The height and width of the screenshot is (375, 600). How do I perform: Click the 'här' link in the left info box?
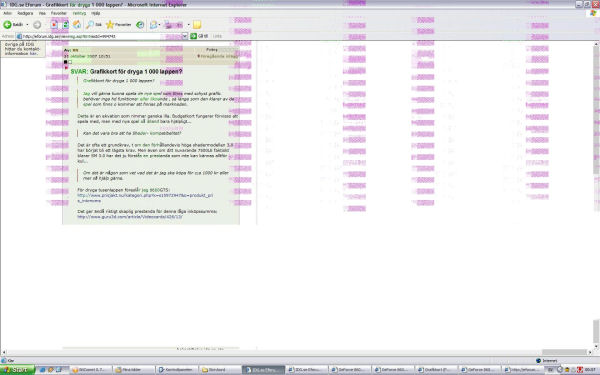[33, 54]
